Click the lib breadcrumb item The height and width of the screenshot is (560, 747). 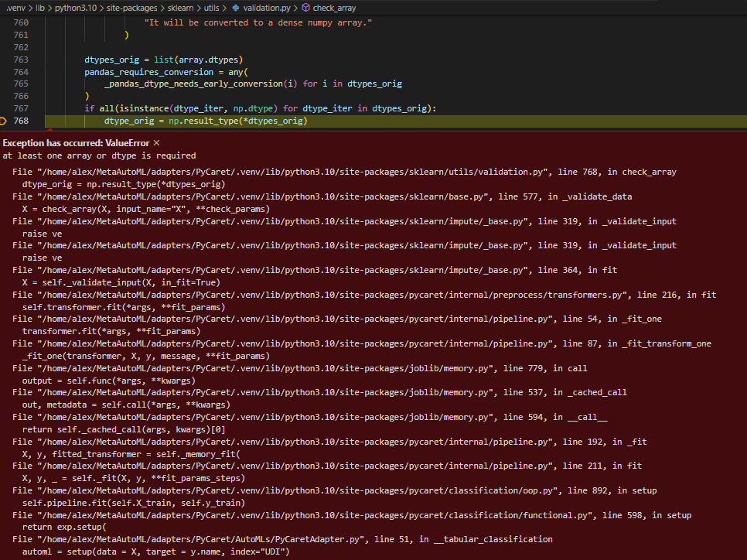[x=39, y=8]
